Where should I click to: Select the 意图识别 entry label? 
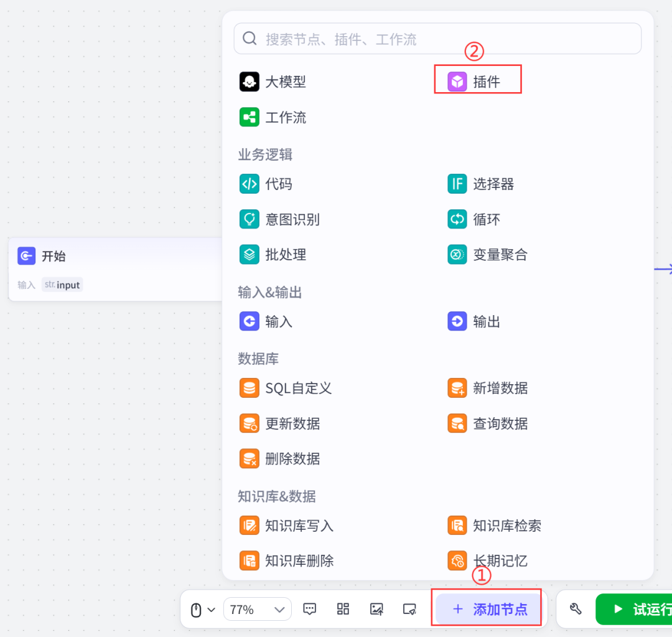coord(292,219)
